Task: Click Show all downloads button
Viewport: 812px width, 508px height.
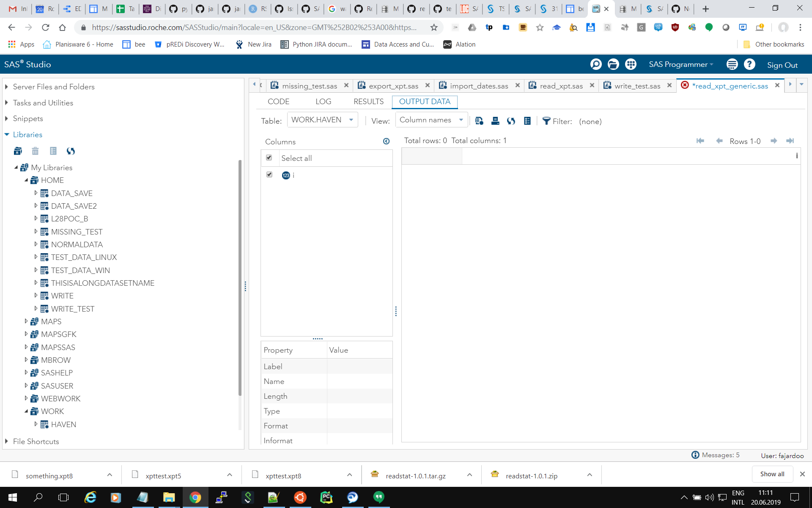Action: [x=772, y=474]
